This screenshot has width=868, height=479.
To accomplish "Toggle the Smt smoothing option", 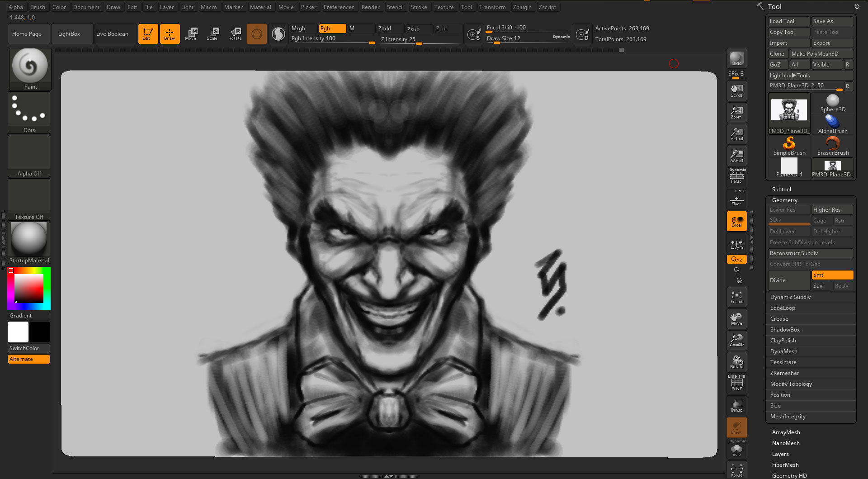I will point(832,275).
